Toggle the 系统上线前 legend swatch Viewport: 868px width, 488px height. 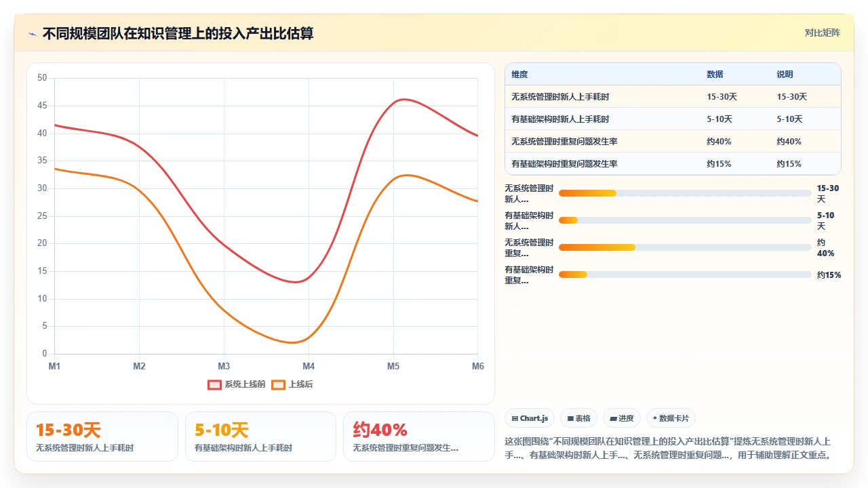tap(215, 384)
